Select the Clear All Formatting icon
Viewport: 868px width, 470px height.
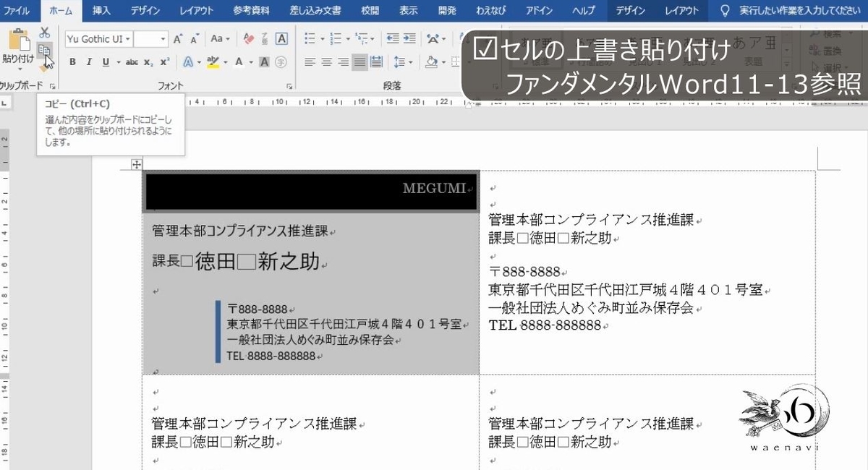click(x=249, y=38)
